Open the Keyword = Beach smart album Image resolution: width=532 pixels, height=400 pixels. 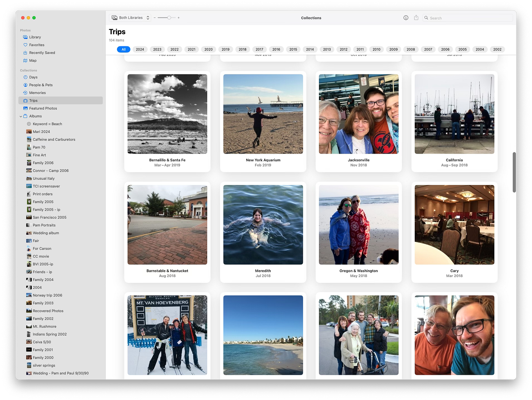47,124
